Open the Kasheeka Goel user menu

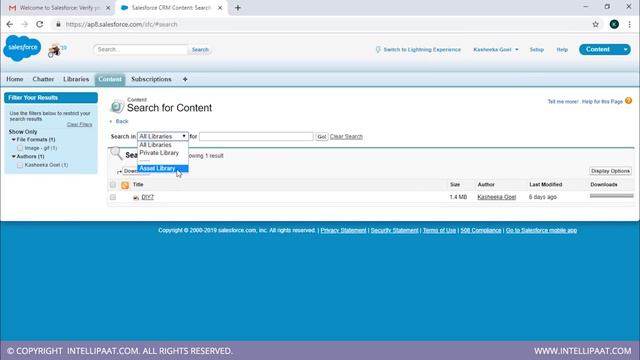pyautogui.click(x=496, y=49)
